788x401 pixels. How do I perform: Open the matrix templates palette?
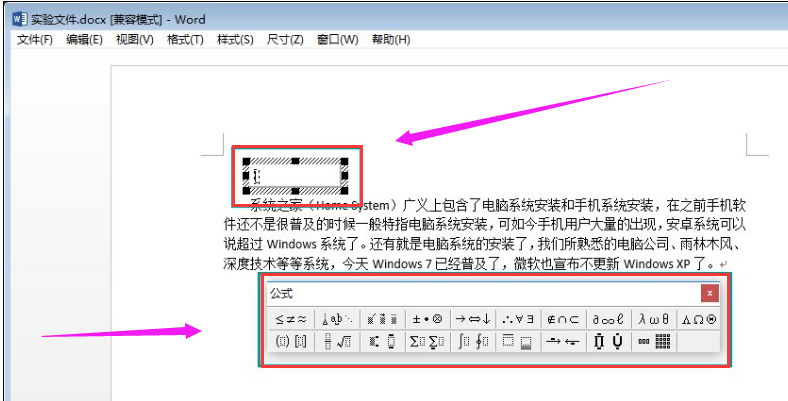(x=655, y=343)
